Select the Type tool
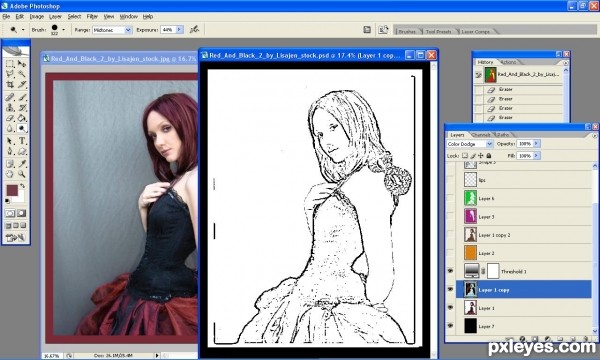This screenshot has height=360, width=600. tap(22, 141)
